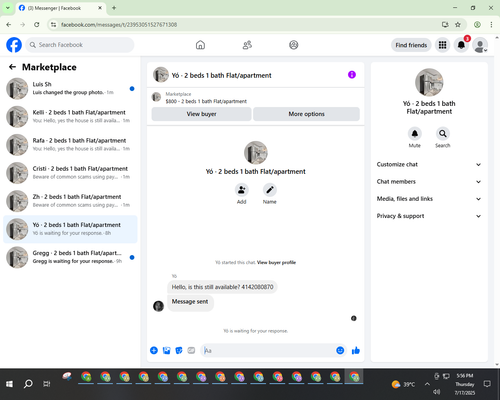Click the Hello, is this still available message
The width and height of the screenshot is (500, 400).
[x=222, y=287]
